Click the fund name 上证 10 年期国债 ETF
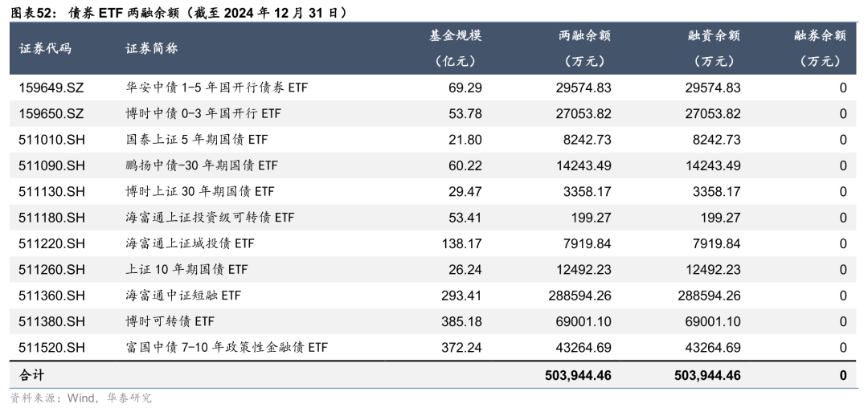The image size is (868, 408). click(186, 270)
